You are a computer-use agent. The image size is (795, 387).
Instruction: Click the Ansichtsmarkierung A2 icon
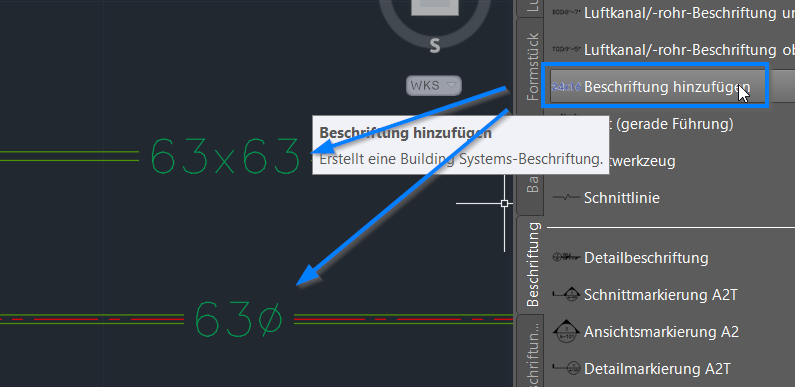pyautogui.click(x=566, y=330)
